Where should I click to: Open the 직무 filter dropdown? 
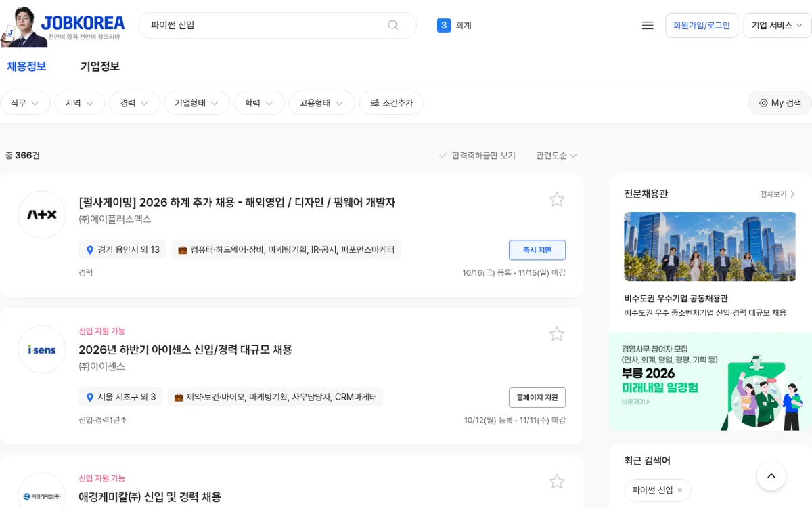25,103
